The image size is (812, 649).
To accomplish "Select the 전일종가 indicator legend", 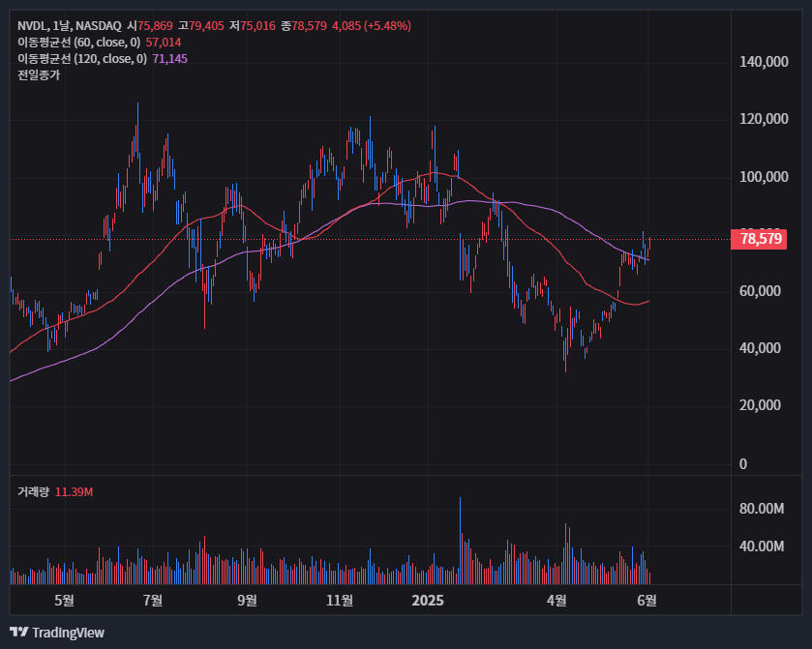I will pyautogui.click(x=39, y=75).
